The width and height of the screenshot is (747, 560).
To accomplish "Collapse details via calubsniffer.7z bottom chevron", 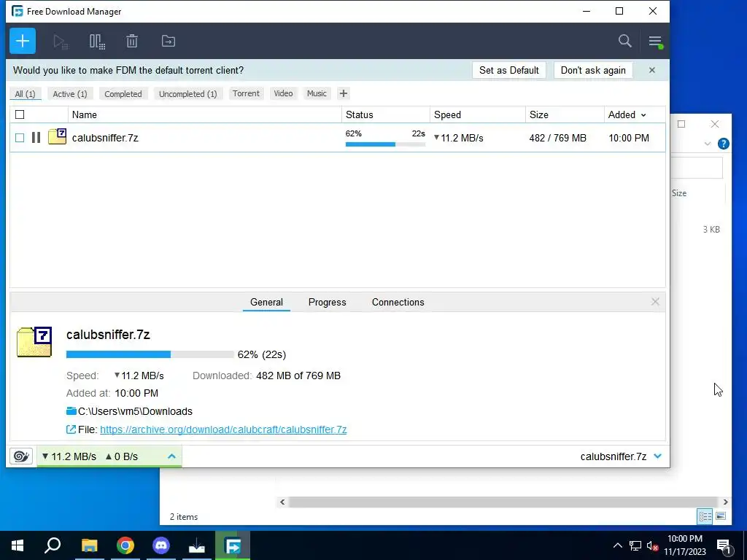I will (x=658, y=456).
